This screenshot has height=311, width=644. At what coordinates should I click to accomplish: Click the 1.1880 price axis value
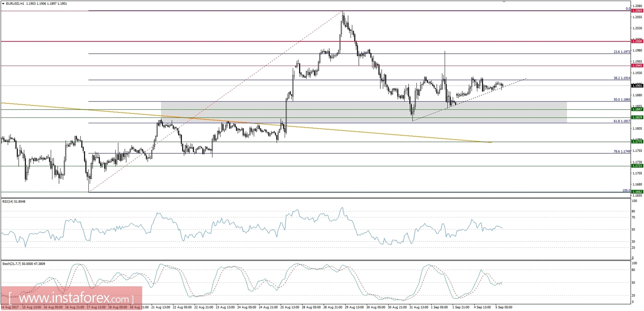pos(637,95)
